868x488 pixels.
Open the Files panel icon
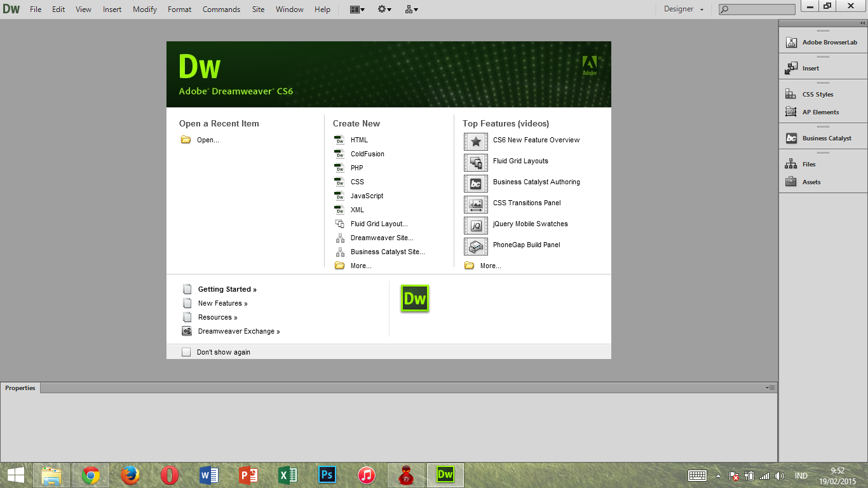[791, 164]
